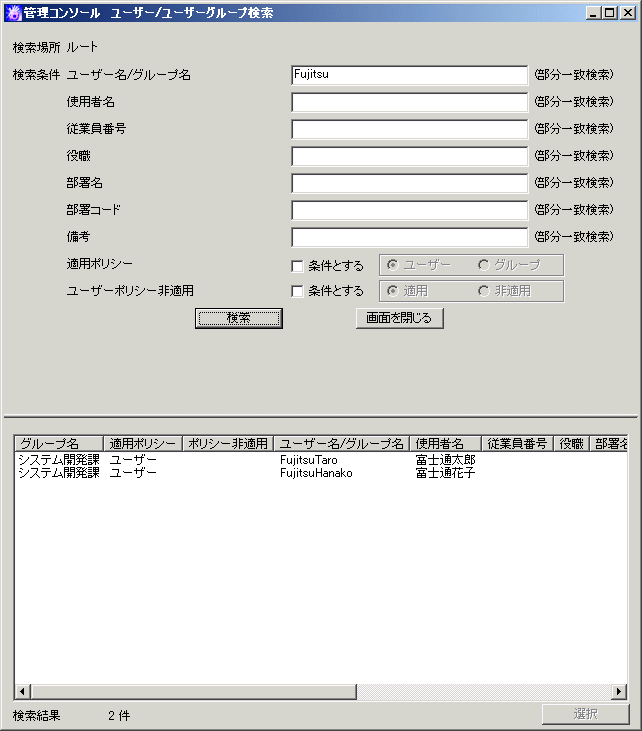Click the ユーザー名/グループ名 field containing Fujitsu
Viewport: 642px width, 731px height.
click(409, 75)
